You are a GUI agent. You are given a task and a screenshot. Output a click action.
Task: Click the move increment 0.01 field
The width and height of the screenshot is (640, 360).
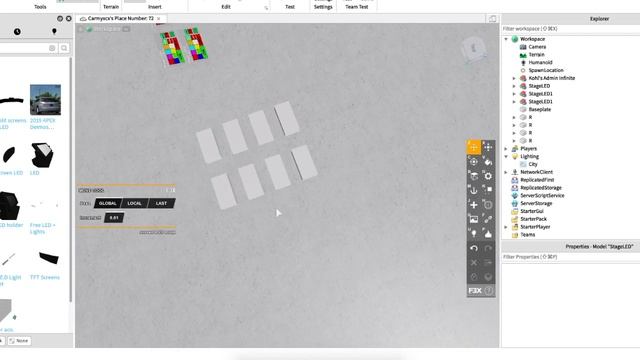point(114,218)
